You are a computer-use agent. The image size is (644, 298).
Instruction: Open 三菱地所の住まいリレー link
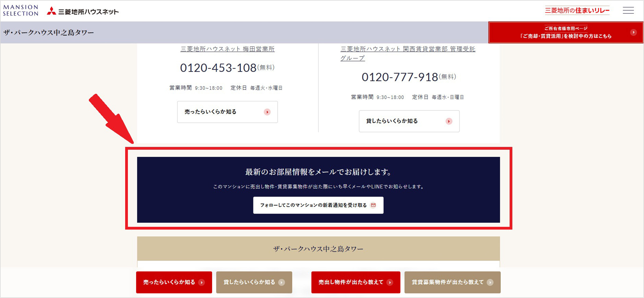[577, 10]
